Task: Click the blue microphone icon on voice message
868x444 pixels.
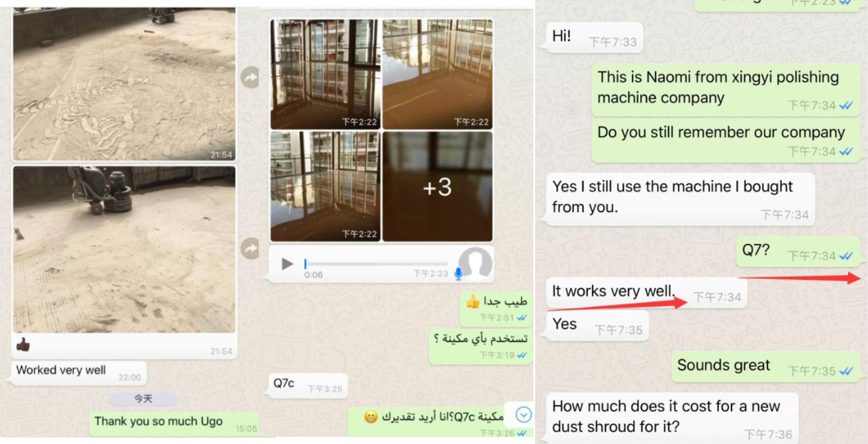Action: [458, 274]
